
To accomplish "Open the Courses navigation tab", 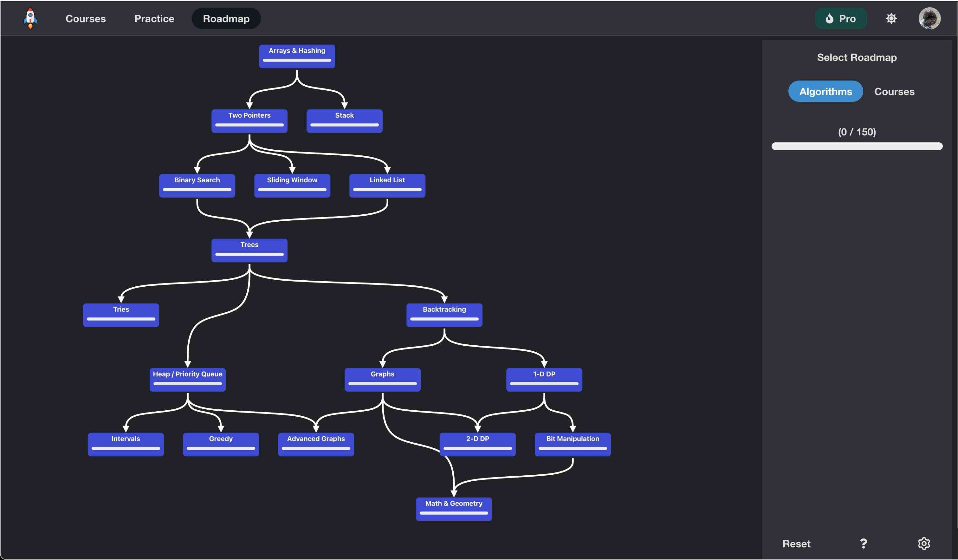I will point(86,18).
